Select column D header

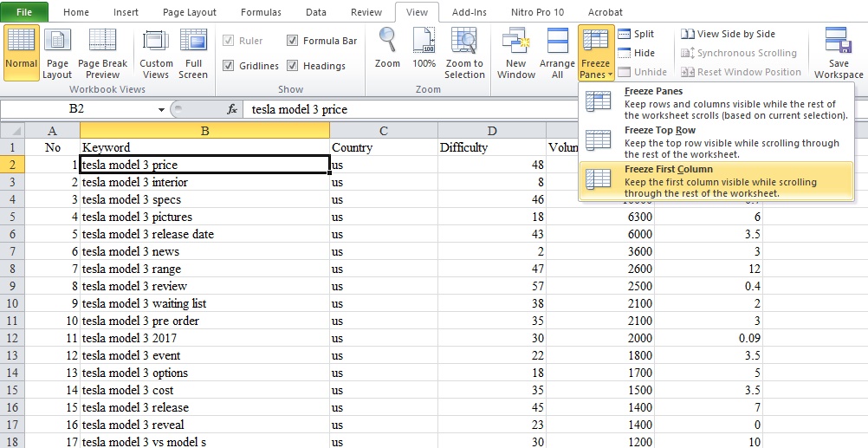point(491,131)
